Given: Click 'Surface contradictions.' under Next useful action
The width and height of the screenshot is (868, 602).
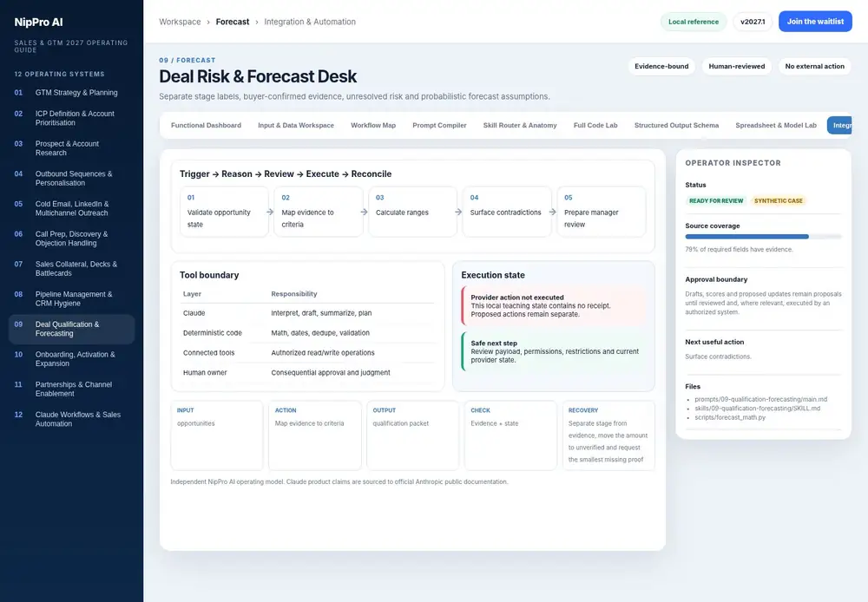Looking at the screenshot, I should (x=718, y=357).
